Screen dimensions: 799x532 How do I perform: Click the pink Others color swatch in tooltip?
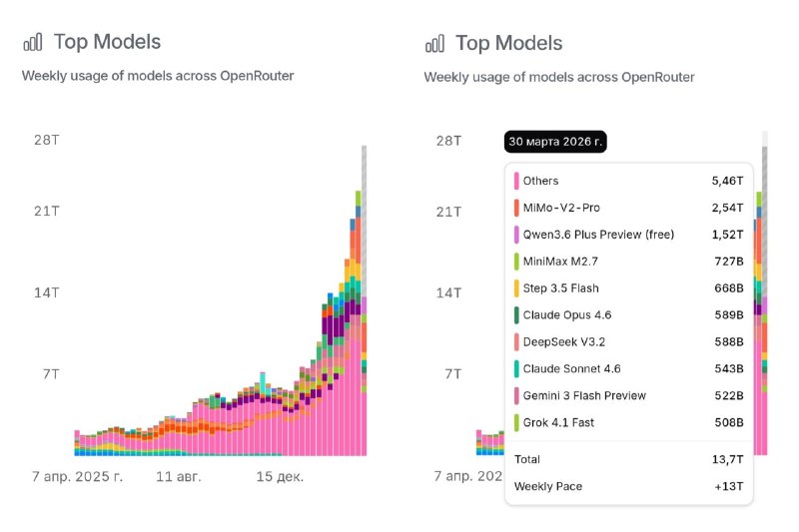coord(516,181)
